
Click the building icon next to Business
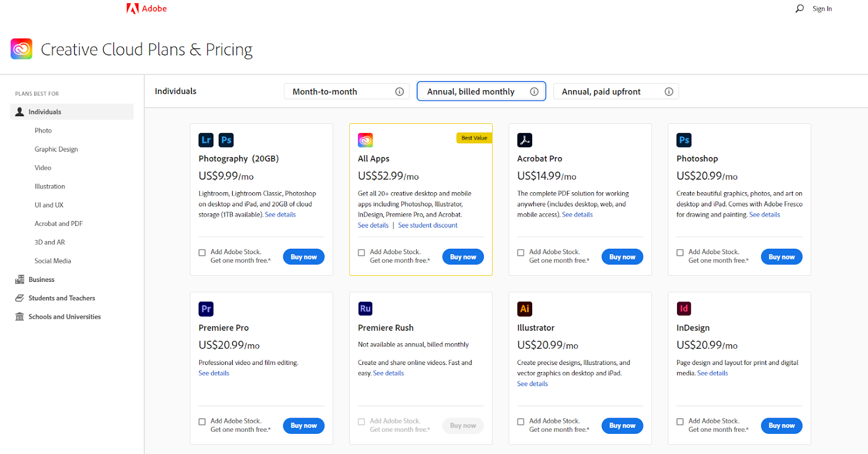pos(20,280)
